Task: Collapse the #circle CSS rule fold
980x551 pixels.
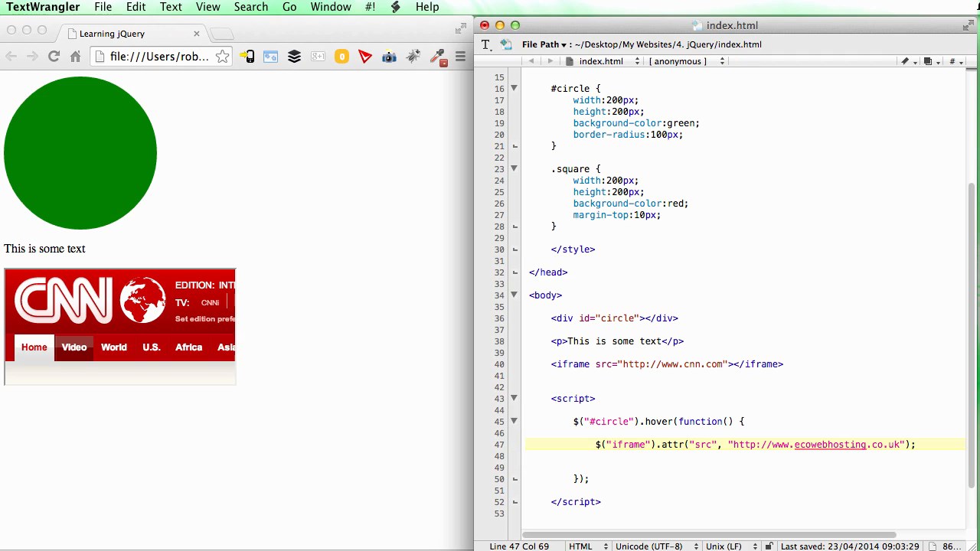Action: [x=514, y=88]
